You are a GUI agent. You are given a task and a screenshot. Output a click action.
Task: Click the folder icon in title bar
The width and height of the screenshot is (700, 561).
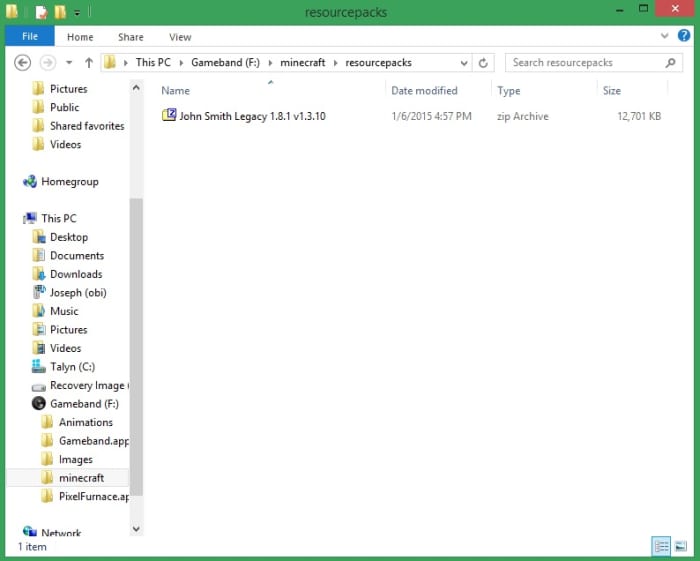click(12, 12)
